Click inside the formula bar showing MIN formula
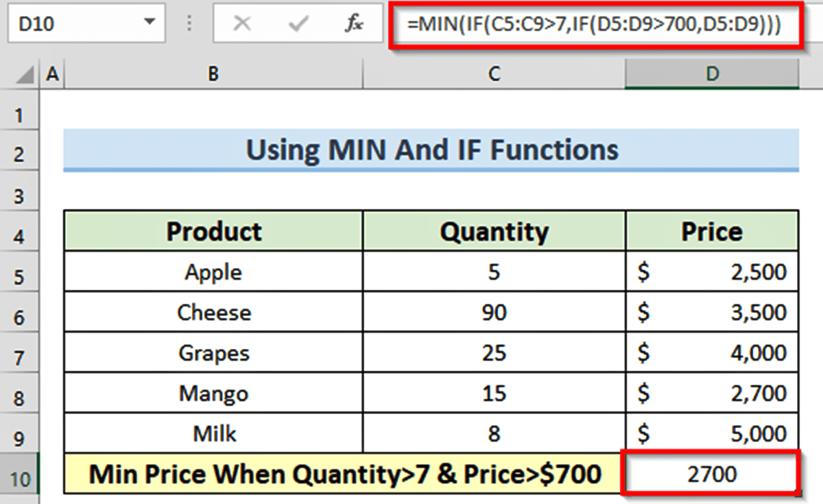 [597, 23]
